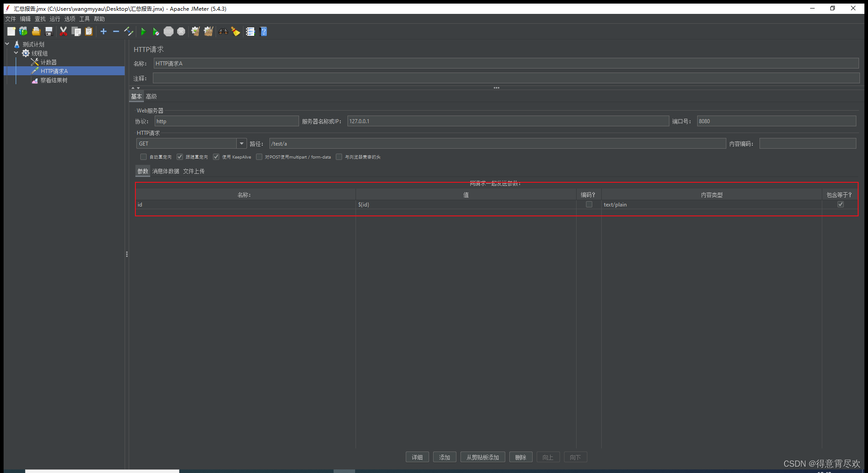Click the Reset Search yellow broom icon

pos(235,31)
